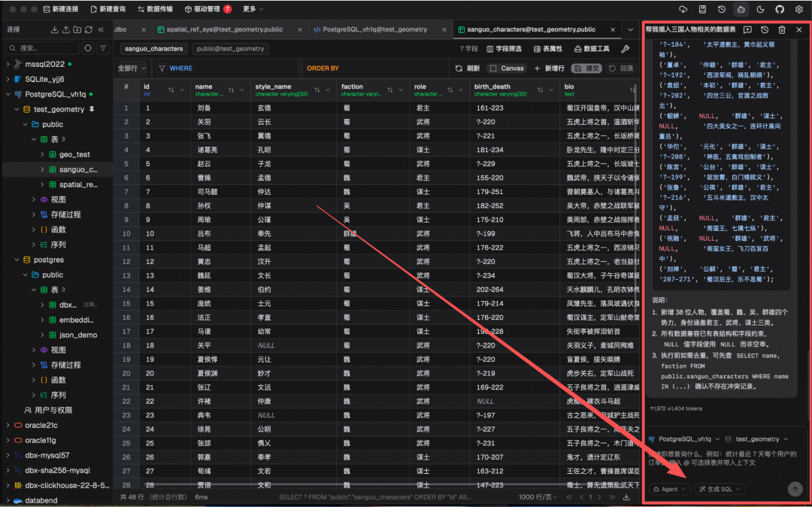Click the cloud download icon in top bar
This screenshot has width=812, height=507.
pyautogui.click(x=683, y=9)
